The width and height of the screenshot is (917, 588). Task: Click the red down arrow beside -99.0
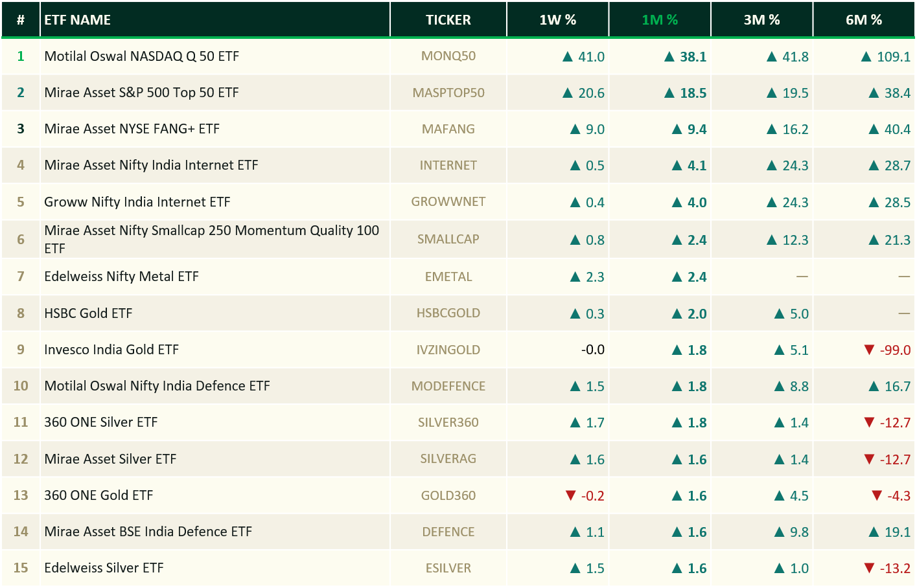coord(870,350)
